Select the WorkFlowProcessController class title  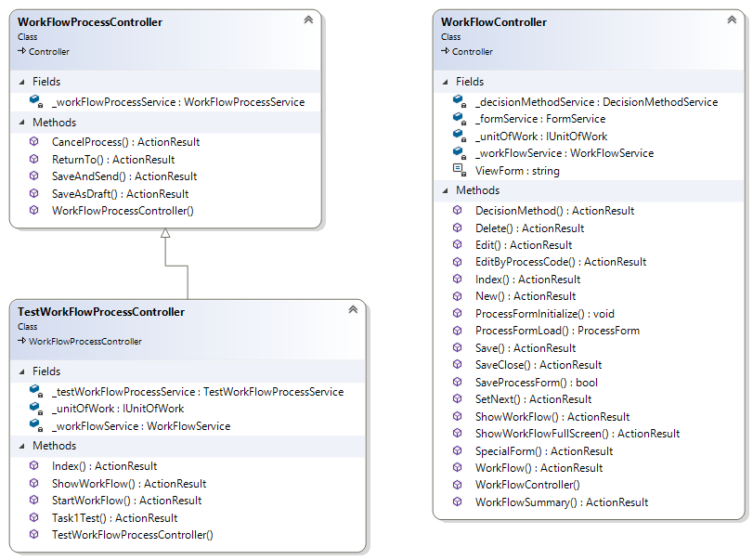(89, 21)
